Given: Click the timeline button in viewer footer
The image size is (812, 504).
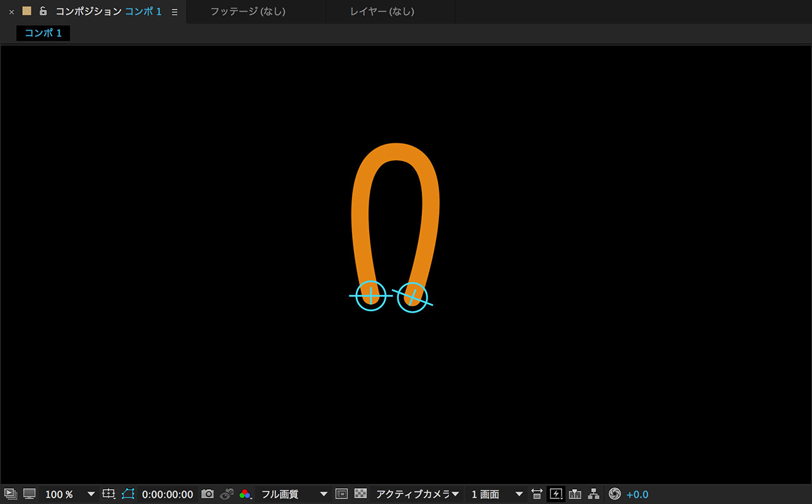Looking at the screenshot, I should click(575, 494).
